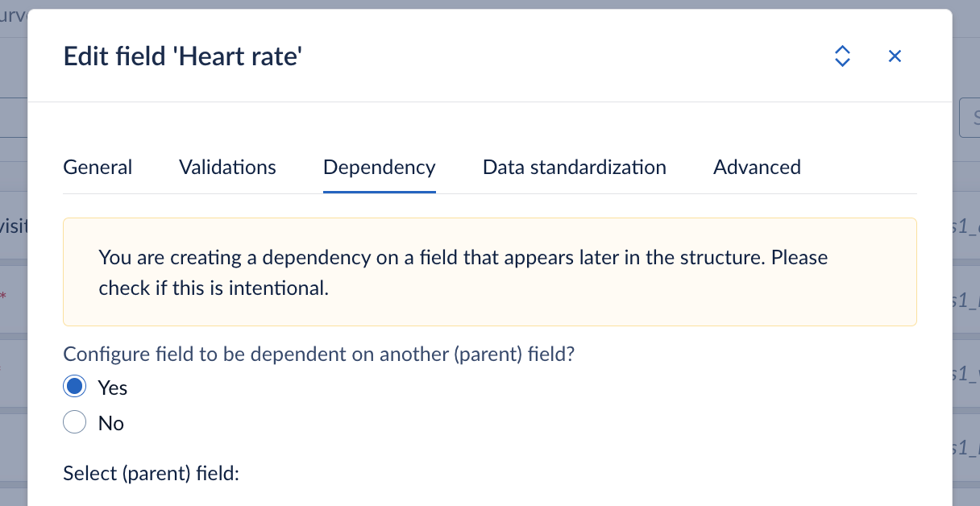The height and width of the screenshot is (506, 980).
Task: Click the red asterisk in the background row
Action: click(x=3, y=297)
